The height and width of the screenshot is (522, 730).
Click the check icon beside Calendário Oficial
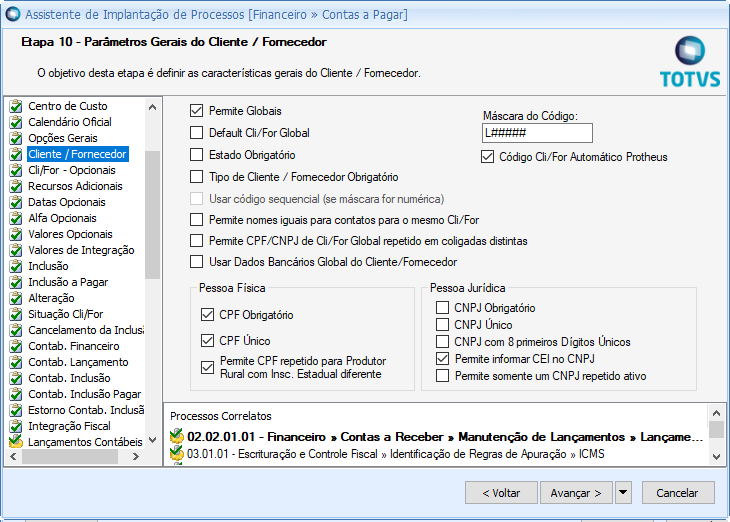coord(16,122)
